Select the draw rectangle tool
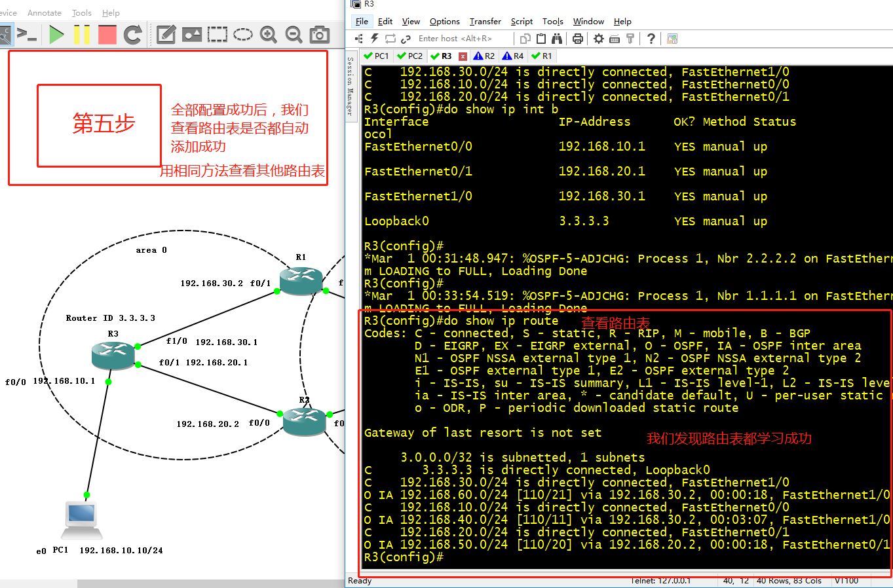Screen dimensions: 893x588 pyautogui.click(x=217, y=34)
